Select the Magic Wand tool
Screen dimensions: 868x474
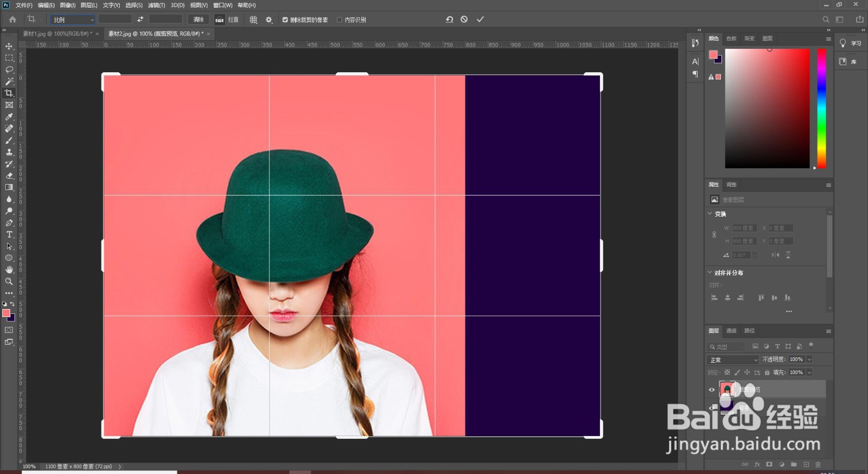9,81
